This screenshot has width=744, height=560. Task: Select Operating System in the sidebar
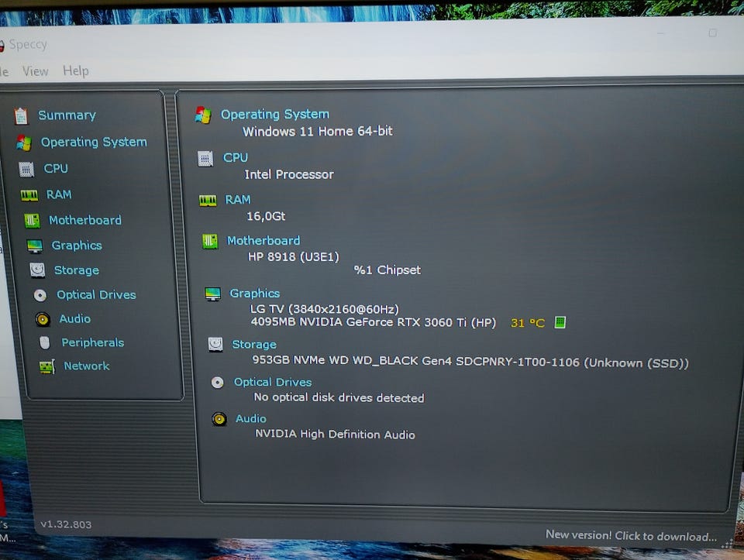point(94,142)
